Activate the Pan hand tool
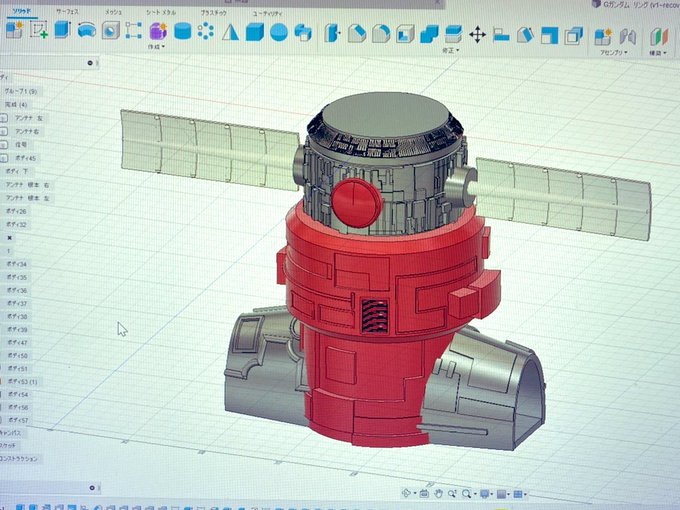 click(438, 494)
